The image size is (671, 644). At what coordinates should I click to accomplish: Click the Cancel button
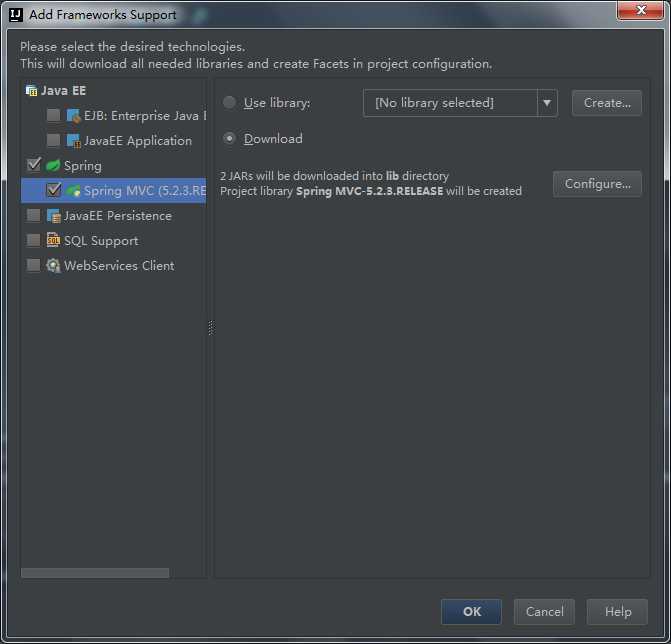pyautogui.click(x=544, y=612)
